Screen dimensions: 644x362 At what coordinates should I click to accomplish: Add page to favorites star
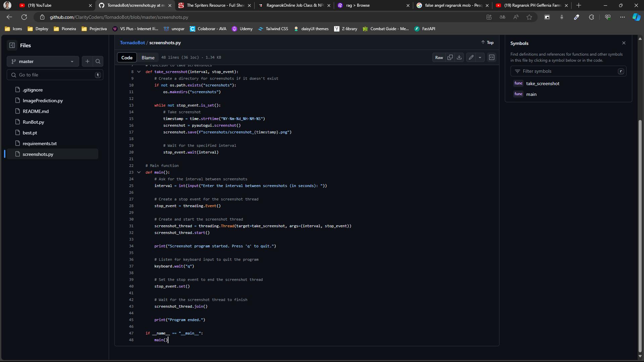(x=529, y=17)
